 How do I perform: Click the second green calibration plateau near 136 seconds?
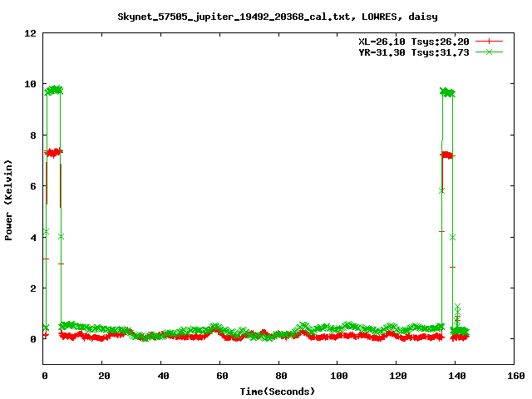coord(447,92)
